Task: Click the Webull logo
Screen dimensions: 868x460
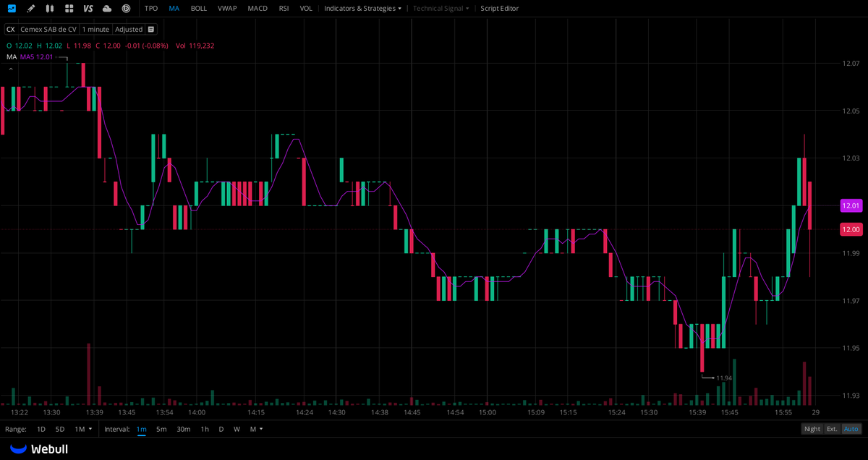Action: coord(39,449)
